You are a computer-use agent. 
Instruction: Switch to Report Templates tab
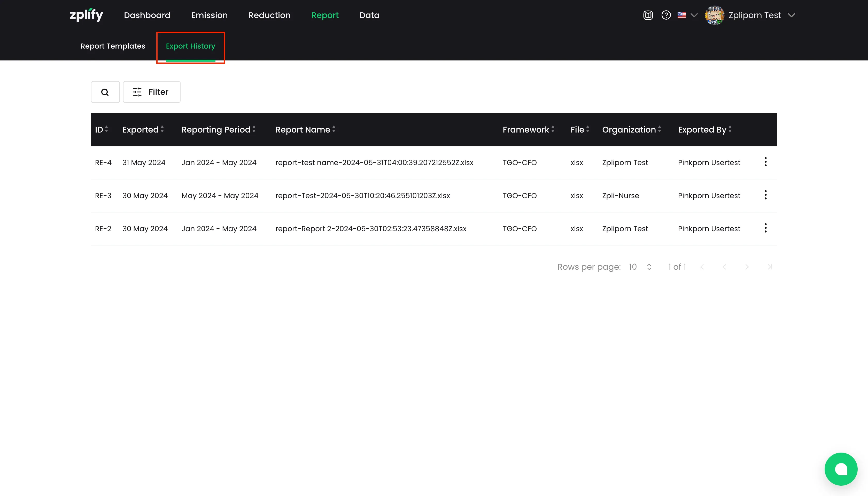113,46
